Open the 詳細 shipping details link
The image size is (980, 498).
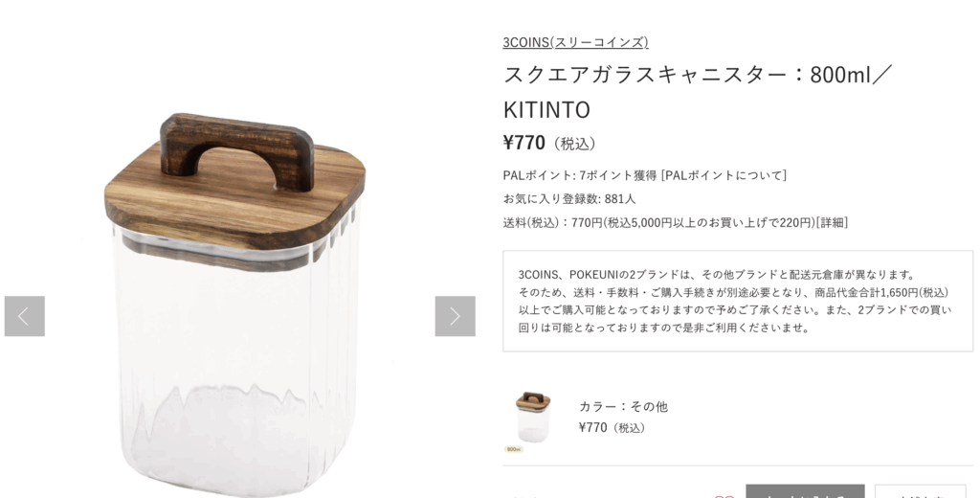832,222
